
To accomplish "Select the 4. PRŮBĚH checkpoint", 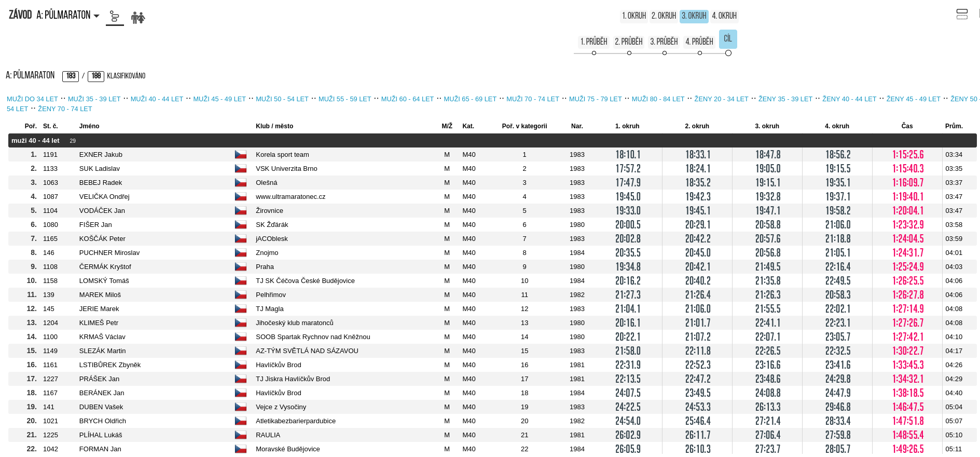I will click(x=699, y=42).
